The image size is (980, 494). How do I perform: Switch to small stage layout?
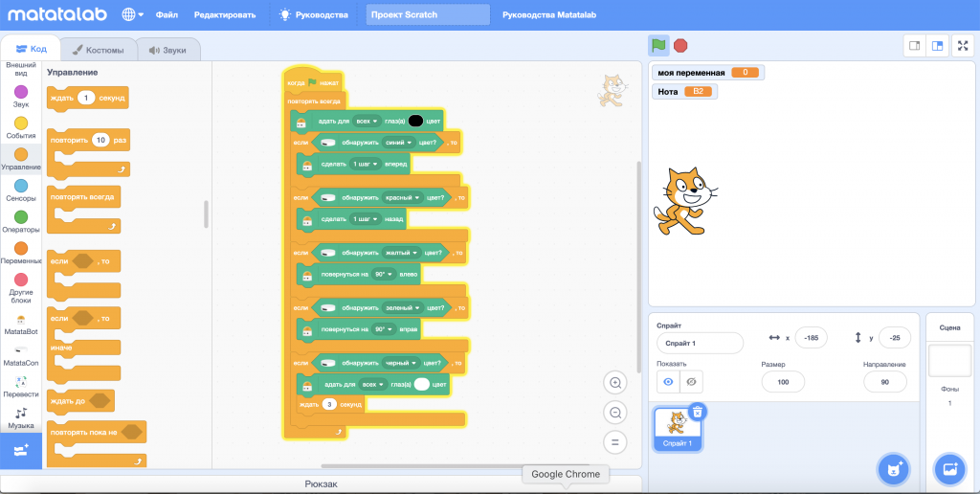click(x=914, y=45)
